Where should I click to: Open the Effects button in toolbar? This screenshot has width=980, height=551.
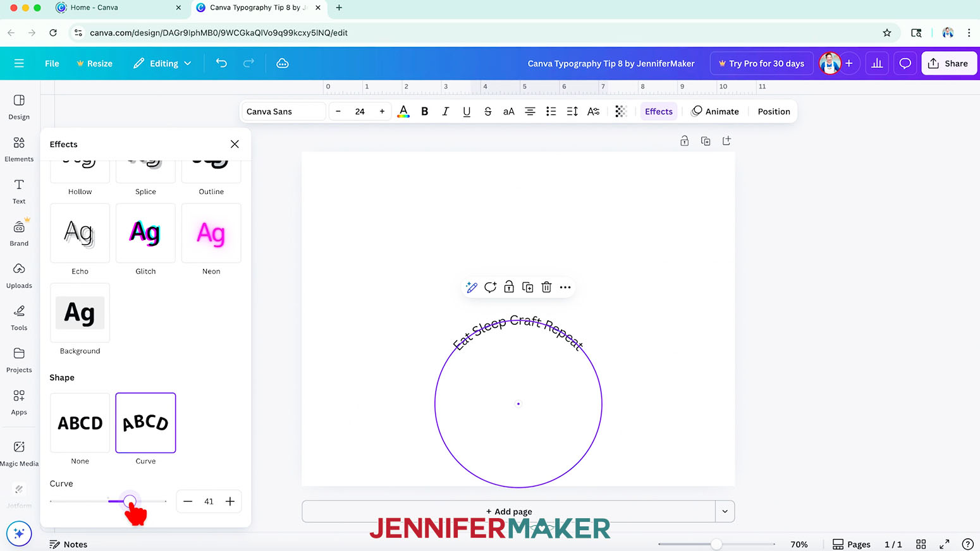[x=659, y=111]
